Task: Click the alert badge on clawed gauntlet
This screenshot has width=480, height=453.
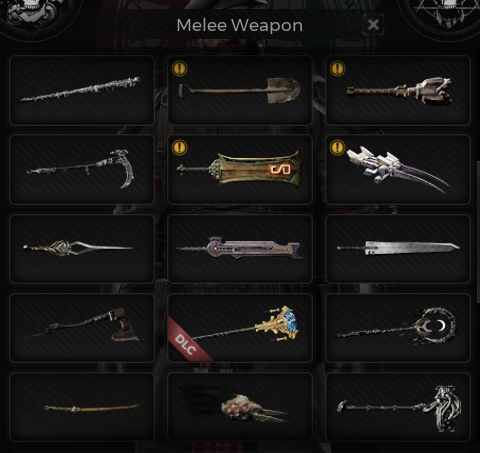Action: [337, 147]
